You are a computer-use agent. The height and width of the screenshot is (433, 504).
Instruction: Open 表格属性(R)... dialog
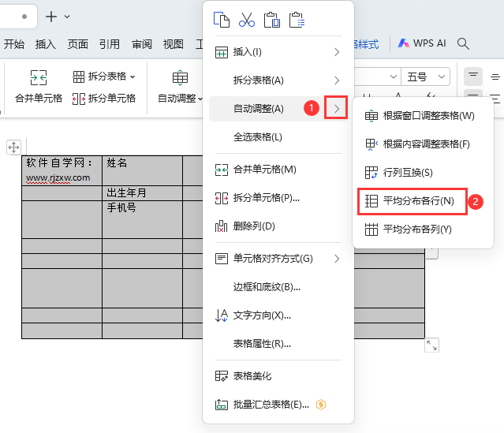pos(278,344)
